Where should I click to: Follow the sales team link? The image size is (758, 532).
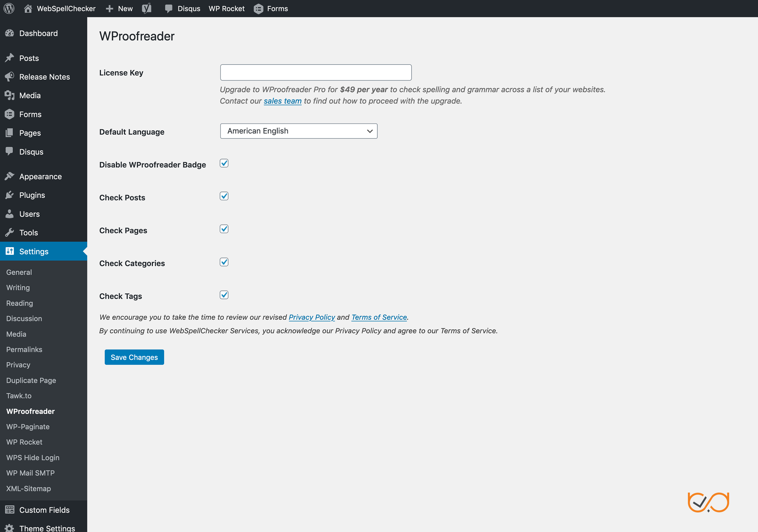click(x=283, y=101)
